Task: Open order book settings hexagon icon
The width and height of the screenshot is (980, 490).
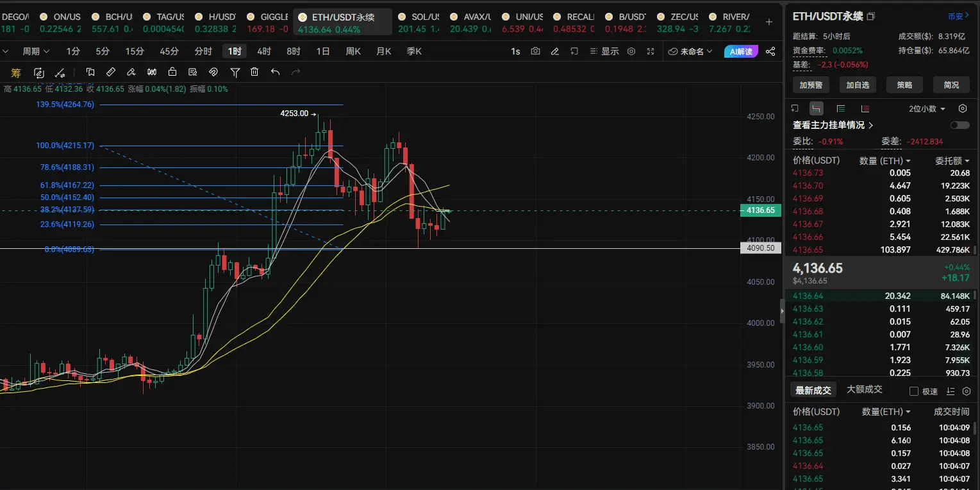Action: tap(962, 108)
